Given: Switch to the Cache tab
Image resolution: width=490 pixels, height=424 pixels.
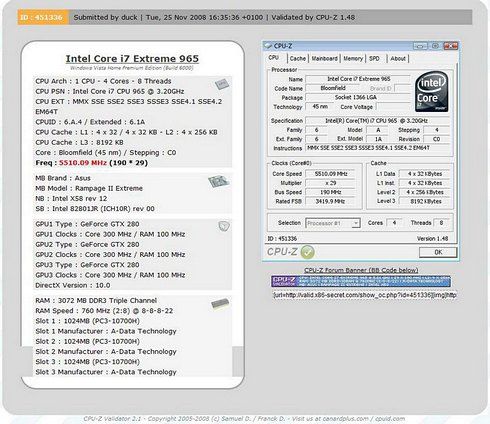Looking at the screenshot, I should click(x=298, y=59).
